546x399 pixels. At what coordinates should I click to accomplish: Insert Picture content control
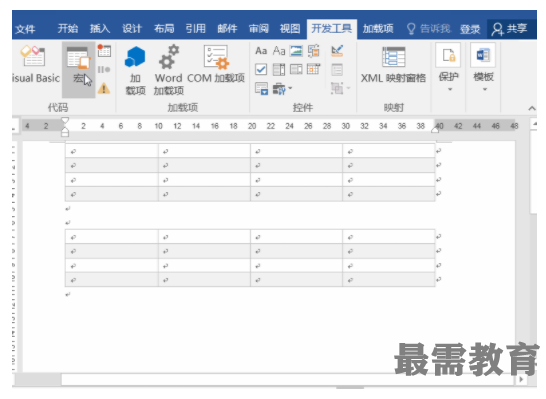click(296, 51)
